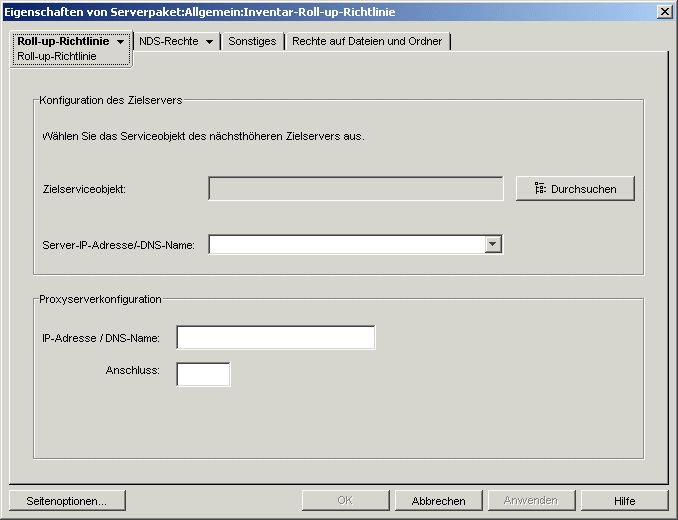
Task: Open Hilfe for this dialog
Action: click(624, 501)
